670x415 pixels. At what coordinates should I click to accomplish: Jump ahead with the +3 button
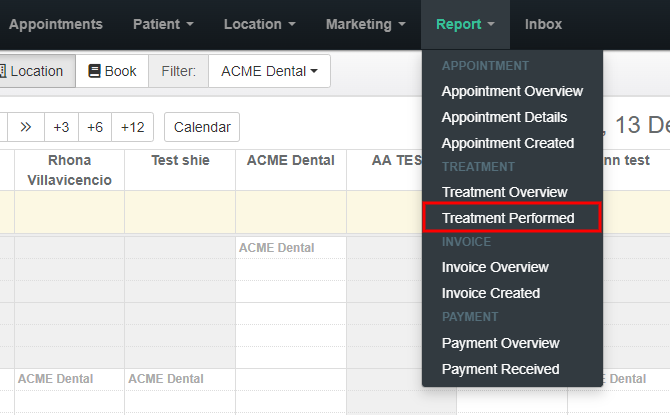point(61,127)
